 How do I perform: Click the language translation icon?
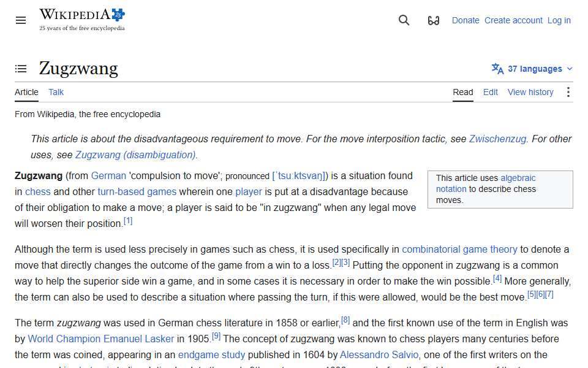click(497, 69)
